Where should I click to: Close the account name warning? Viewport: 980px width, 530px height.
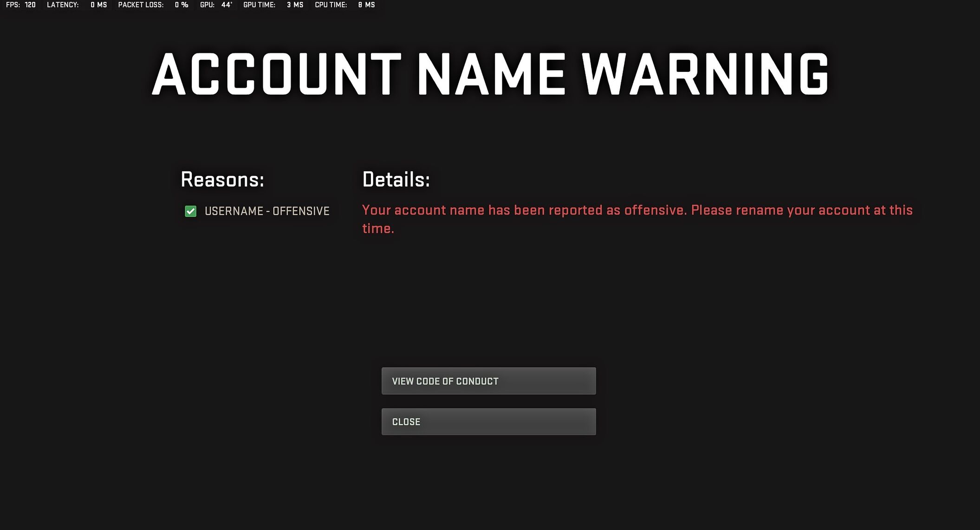(488, 422)
